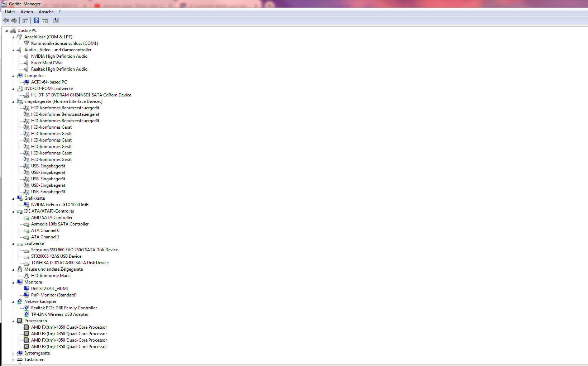Click the Razer ManO'War speaker icon
This screenshot has width=588, height=366.
[x=26, y=63]
